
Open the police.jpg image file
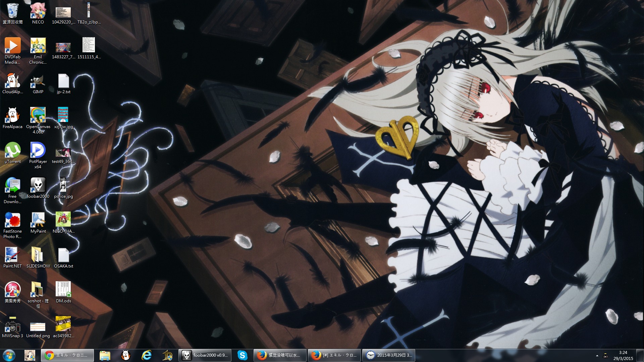point(63,186)
